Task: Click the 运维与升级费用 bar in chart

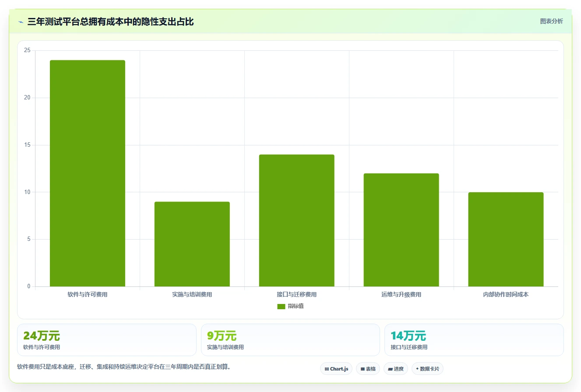Action: [x=401, y=230]
